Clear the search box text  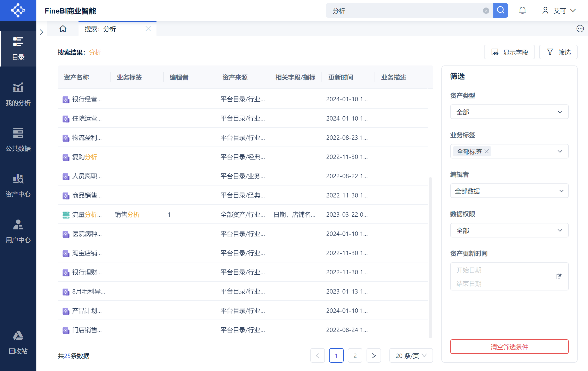coord(486,11)
